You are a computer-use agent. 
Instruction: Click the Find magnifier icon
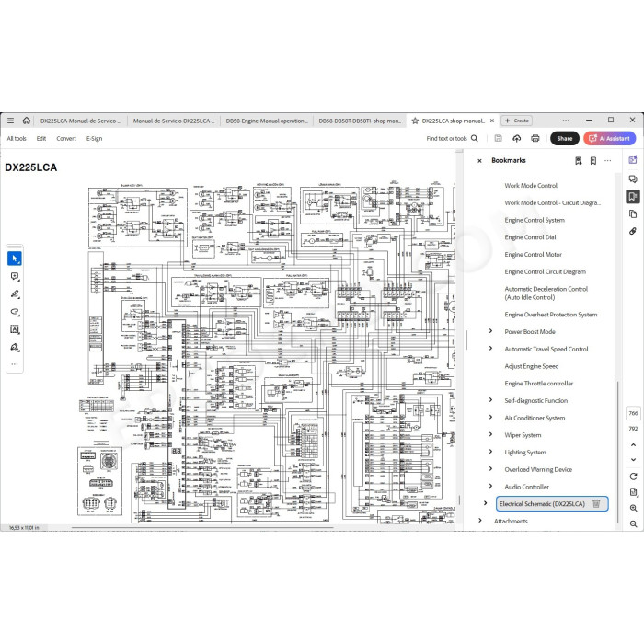coord(475,138)
